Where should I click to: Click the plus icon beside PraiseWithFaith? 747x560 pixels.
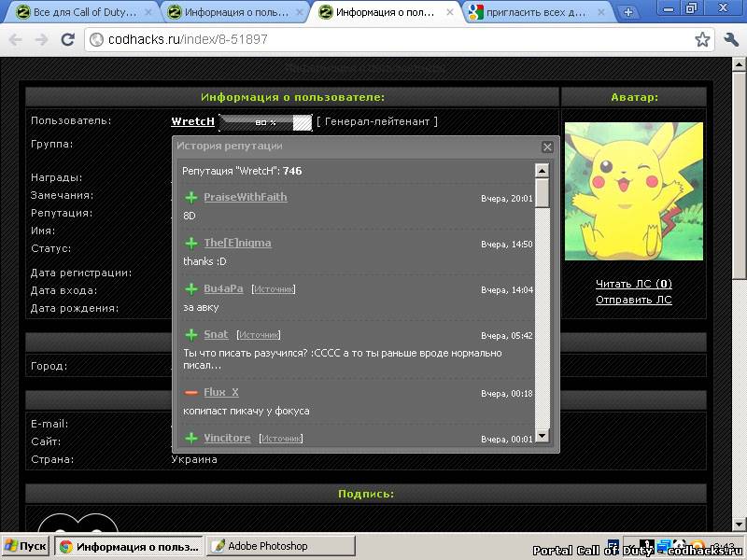[191, 198]
